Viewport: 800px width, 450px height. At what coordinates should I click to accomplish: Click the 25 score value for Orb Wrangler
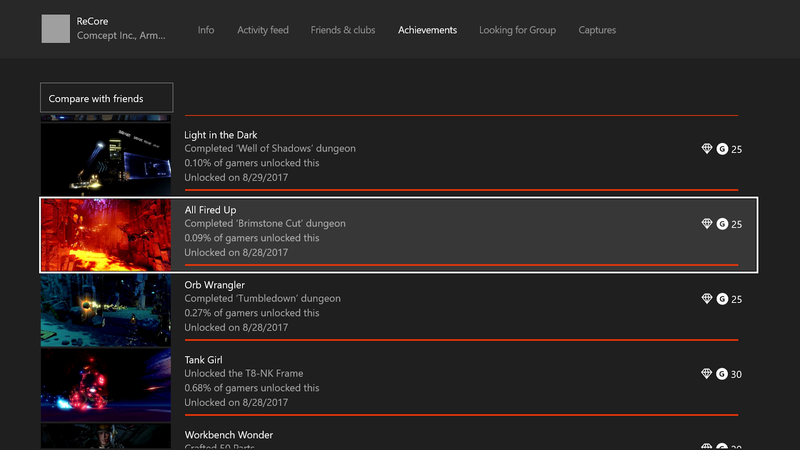[x=736, y=299]
